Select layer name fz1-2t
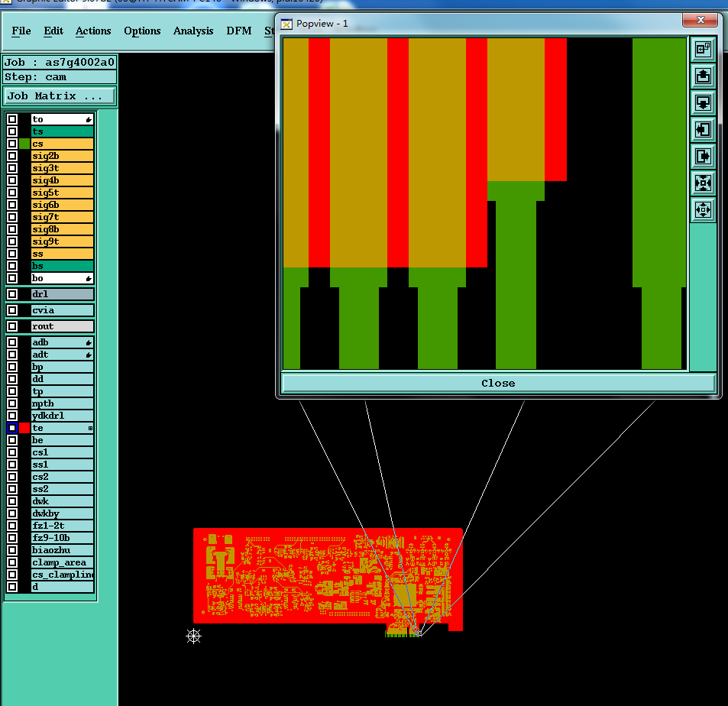The height and width of the screenshot is (706, 728). coord(62,526)
